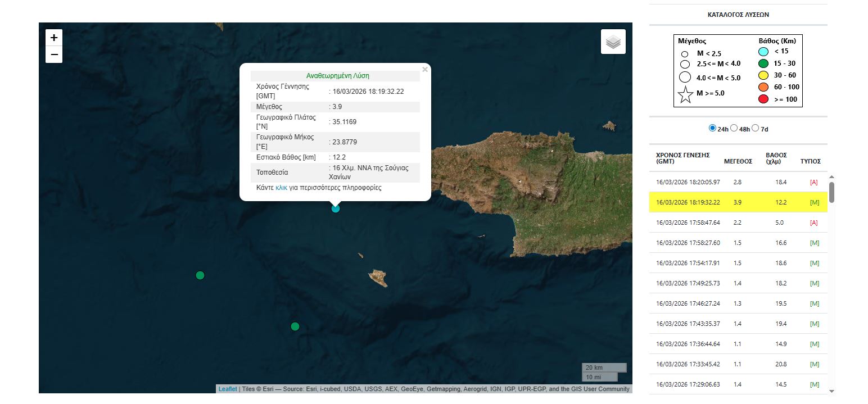This screenshot has width=868, height=404.
Task: Open the map layers control
Action: point(613,42)
